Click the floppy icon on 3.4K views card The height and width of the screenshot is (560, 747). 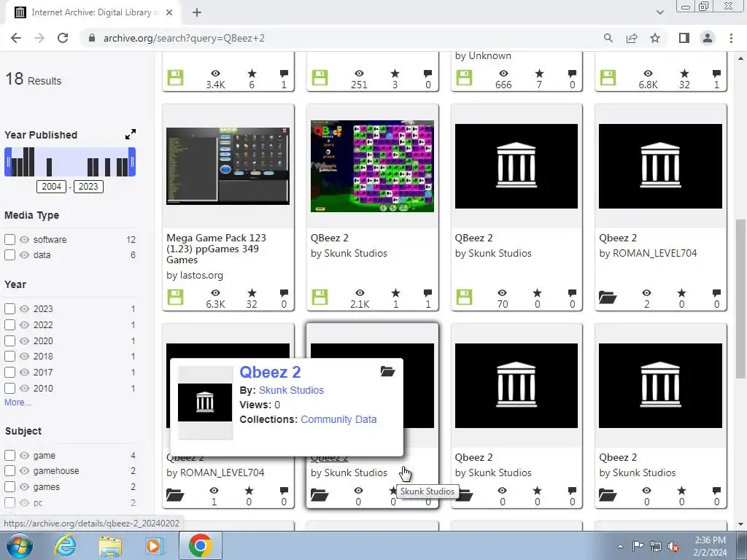(175, 77)
